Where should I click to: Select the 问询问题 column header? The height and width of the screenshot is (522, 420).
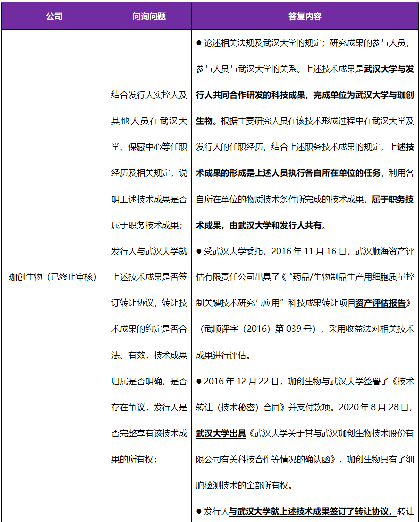point(149,16)
